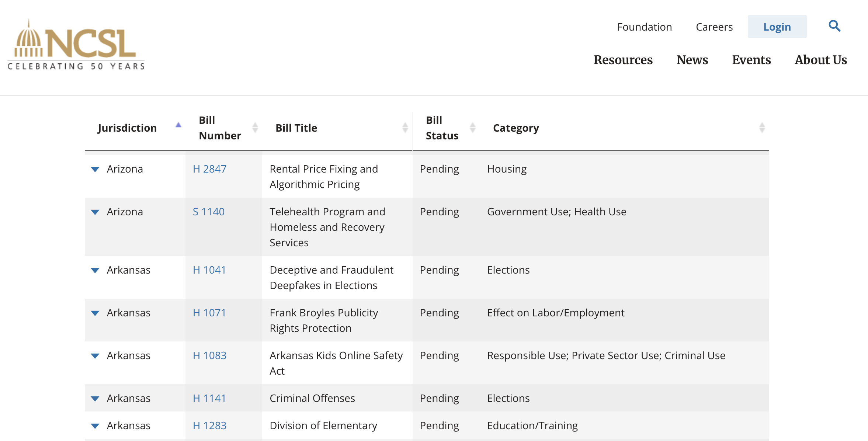Open bill H 1083 link
The image size is (868, 441).
pyautogui.click(x=209, y=355)
